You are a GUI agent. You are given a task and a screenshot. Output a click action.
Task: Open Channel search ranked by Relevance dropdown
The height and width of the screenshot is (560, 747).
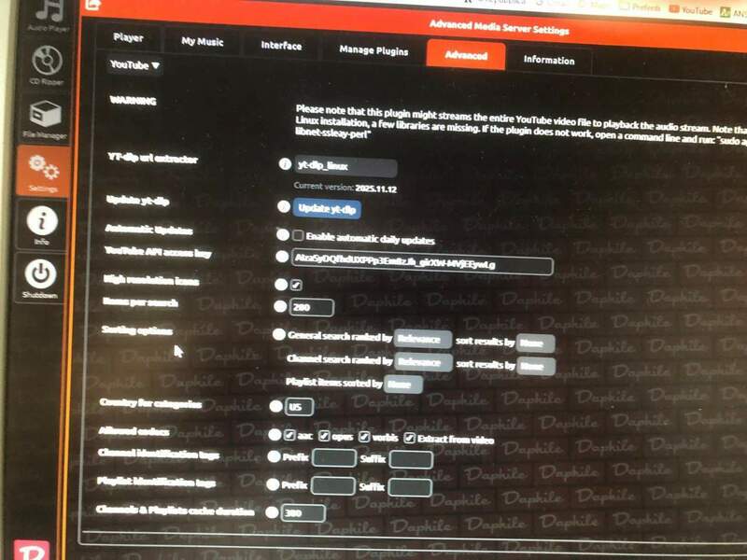pos(422,362)
